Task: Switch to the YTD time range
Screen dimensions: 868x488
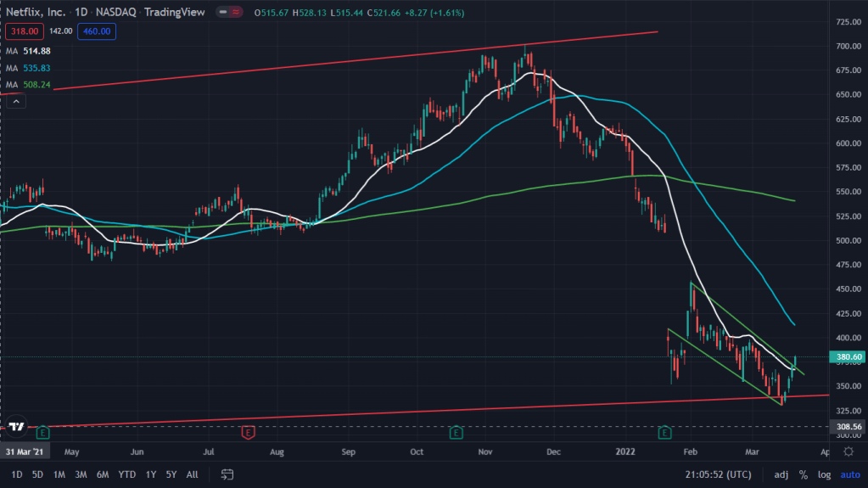Action: 127,474
